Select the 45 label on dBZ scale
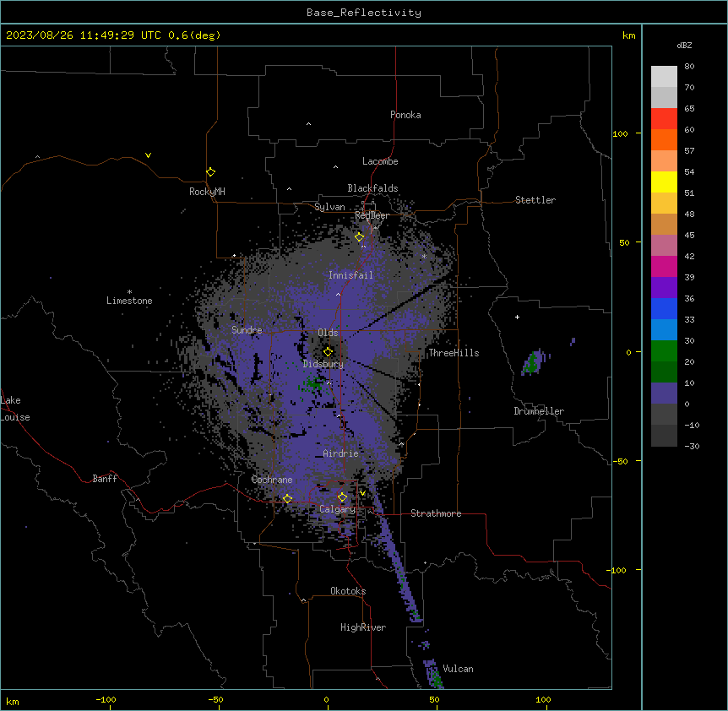Image resolution: width=728 pixels, height=711 pixels. 689,236
